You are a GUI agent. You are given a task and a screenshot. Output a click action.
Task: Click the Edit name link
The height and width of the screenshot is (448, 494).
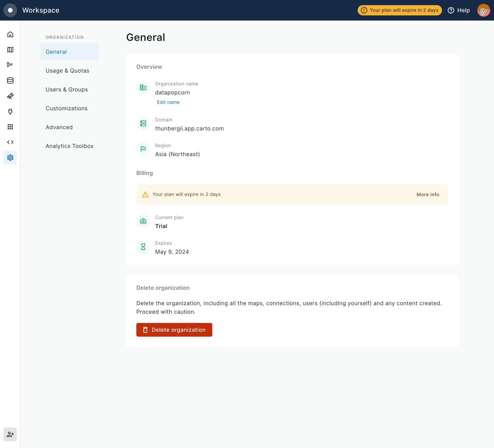point(168,102)
